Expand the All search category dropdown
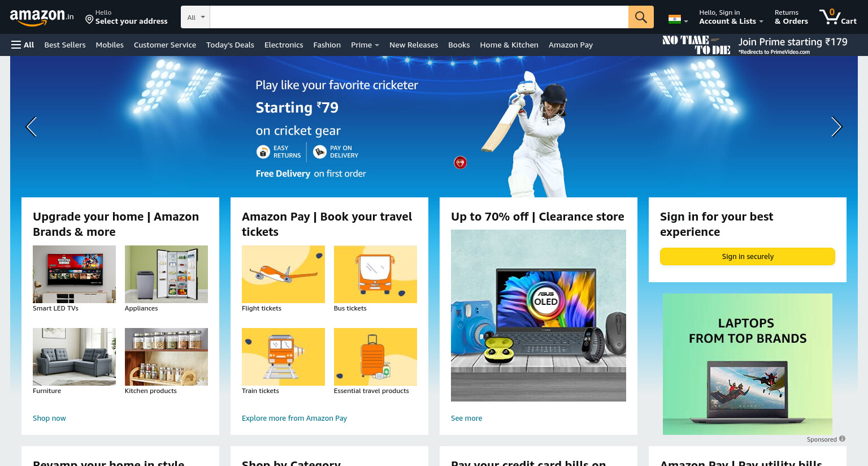868x466 pixels. pyautogui.click(x=196, y=17)
